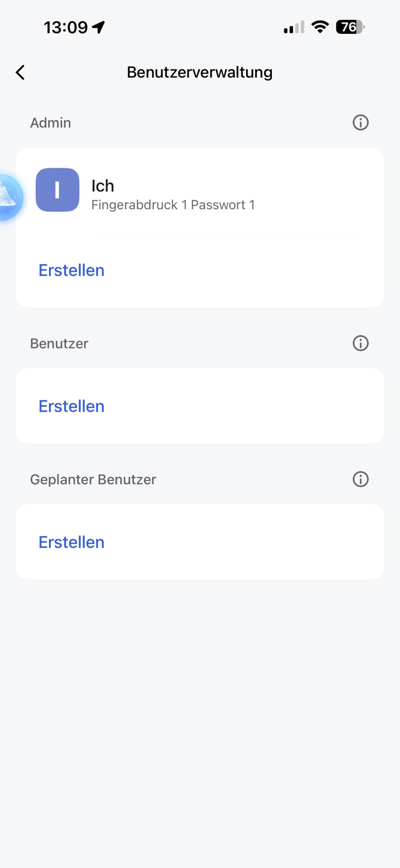
Task: Tap the Benutzer section header label
Action: [x=59, y=343]
